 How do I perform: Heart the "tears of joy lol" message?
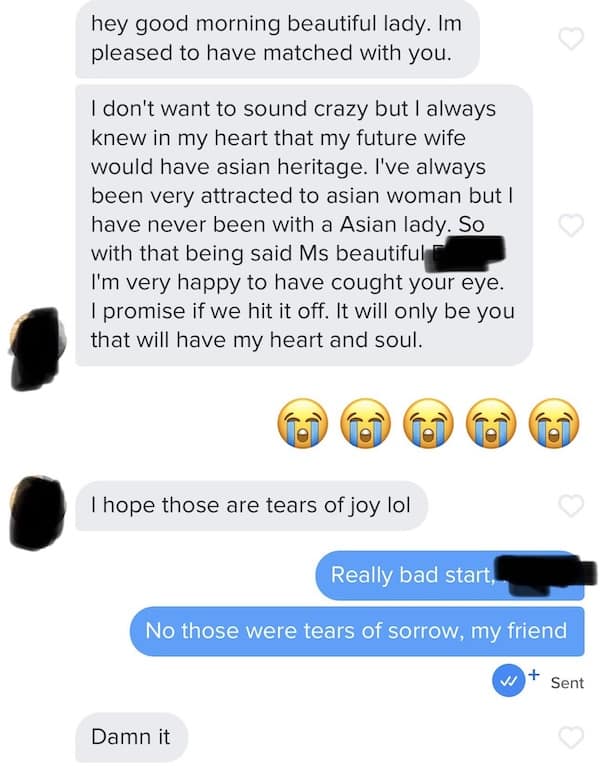[x=571, y=506]
